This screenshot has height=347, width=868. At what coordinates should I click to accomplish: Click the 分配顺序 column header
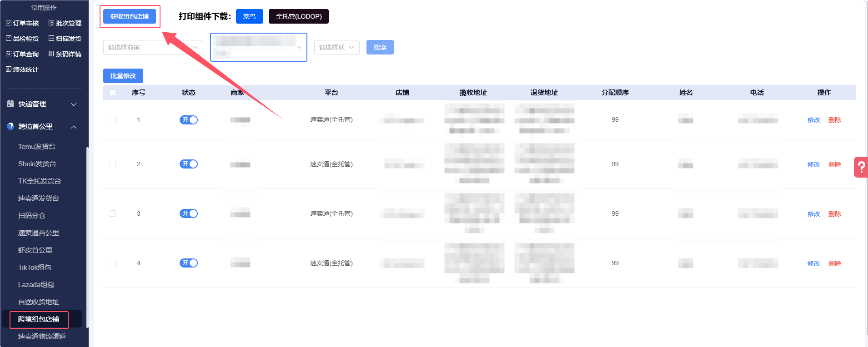615,93
